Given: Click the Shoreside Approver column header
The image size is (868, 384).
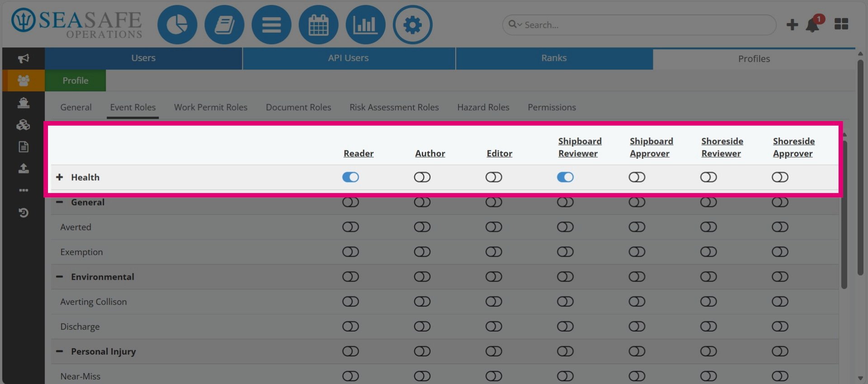Looking at the screenshot, I should point(794,147).
